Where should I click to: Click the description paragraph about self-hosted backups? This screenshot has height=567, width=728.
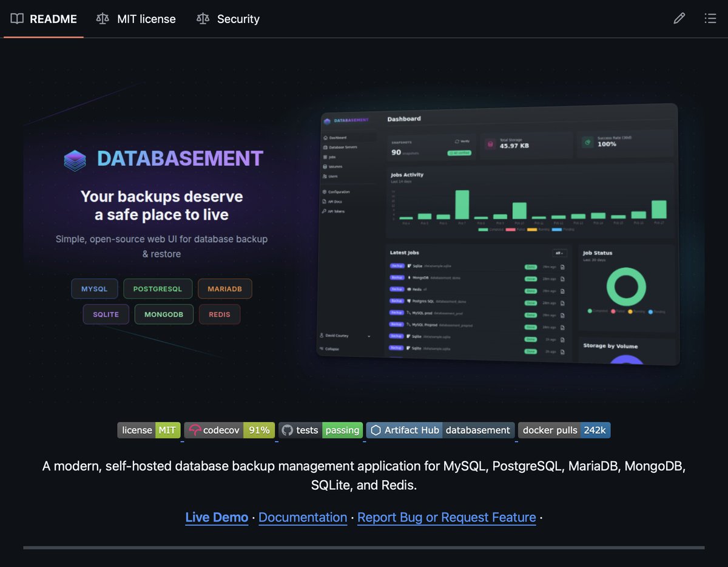tap(364, 476)
